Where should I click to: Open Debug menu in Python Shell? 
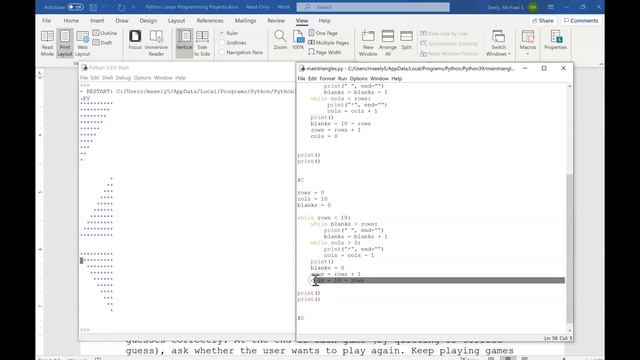click(x=123, y=78)
